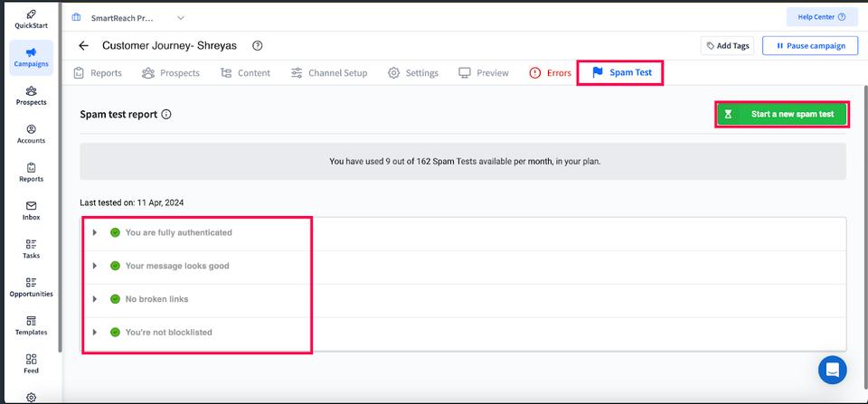
Task: Click the spam tests usage notice
Action: pos(463,162)
